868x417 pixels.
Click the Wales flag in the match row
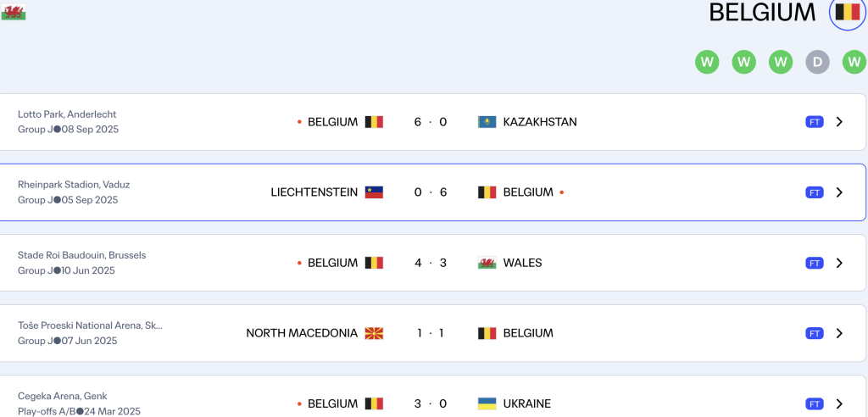coord(487,263)
